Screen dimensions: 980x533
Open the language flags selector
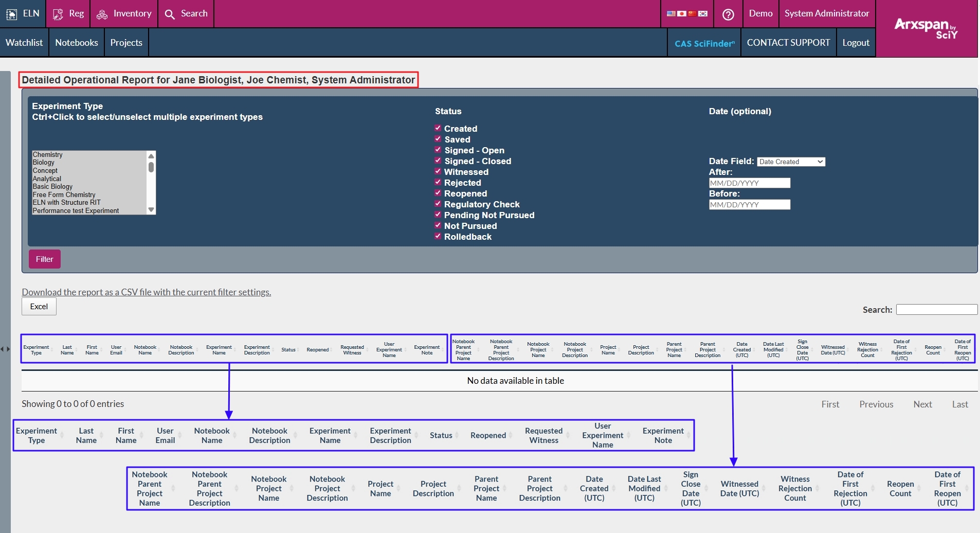coord(687,13)
